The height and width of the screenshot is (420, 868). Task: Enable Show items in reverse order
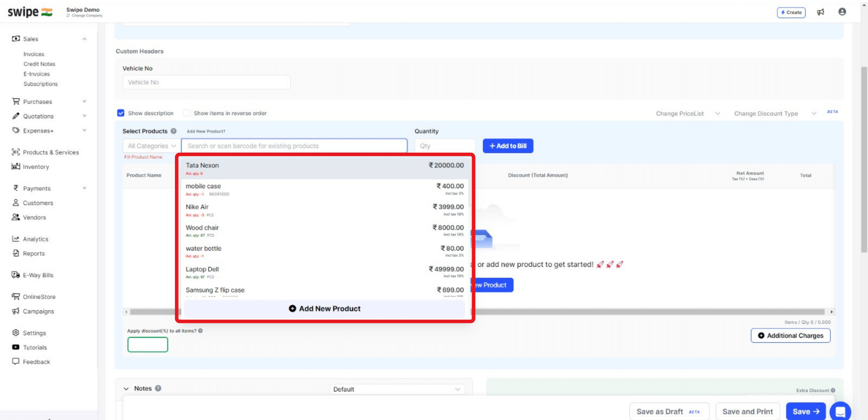pos(186,113)
